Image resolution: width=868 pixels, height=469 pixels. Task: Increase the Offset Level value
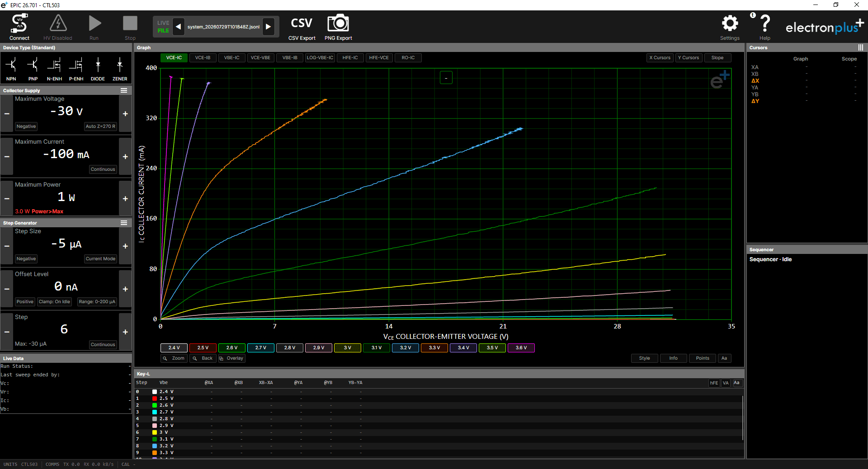pyautogui.click(x=125, y=289)
